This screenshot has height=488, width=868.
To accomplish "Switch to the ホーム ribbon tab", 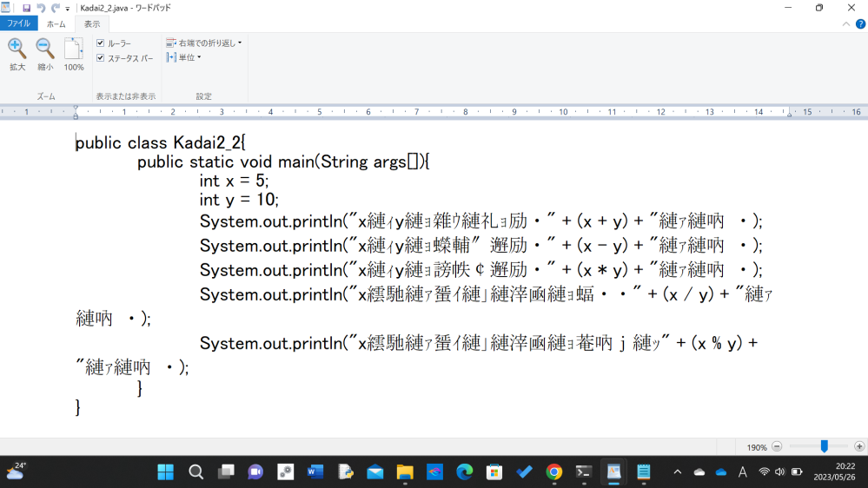I will point(56,23).
